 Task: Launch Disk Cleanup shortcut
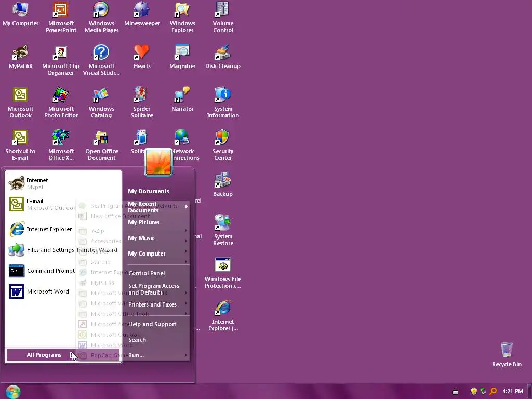tap(223, 56)
